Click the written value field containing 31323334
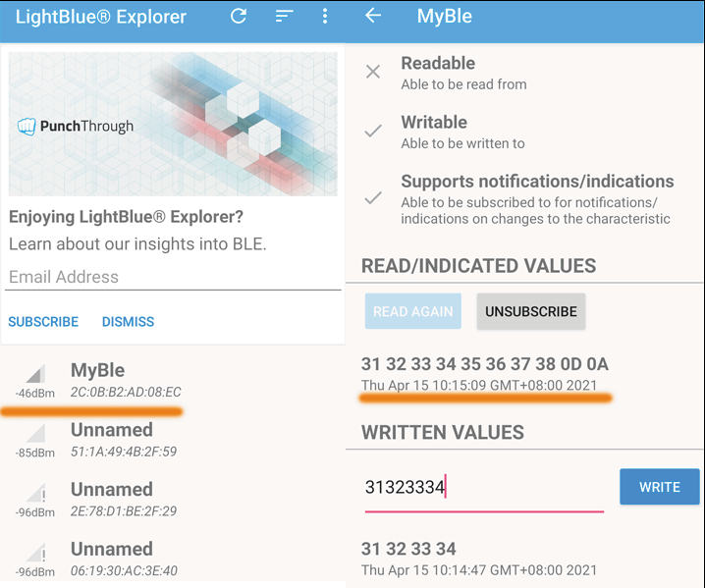 (484, 488)
